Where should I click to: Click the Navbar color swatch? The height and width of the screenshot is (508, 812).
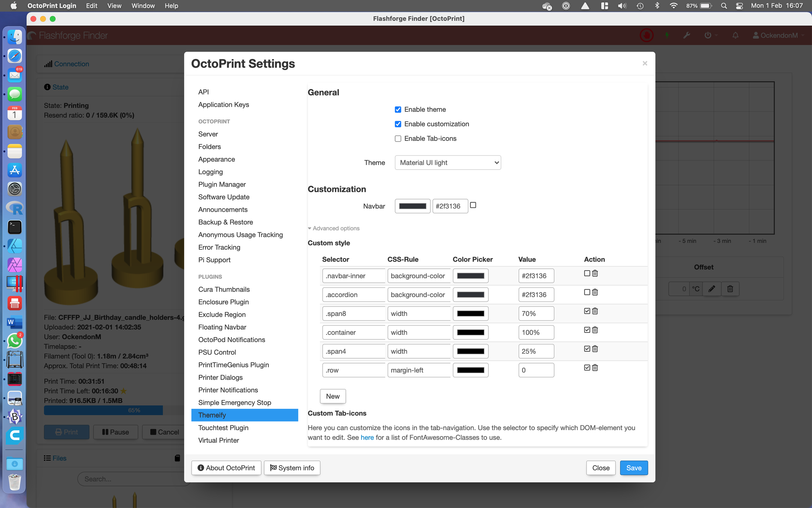pyautogui.click(x=412, y=206)
